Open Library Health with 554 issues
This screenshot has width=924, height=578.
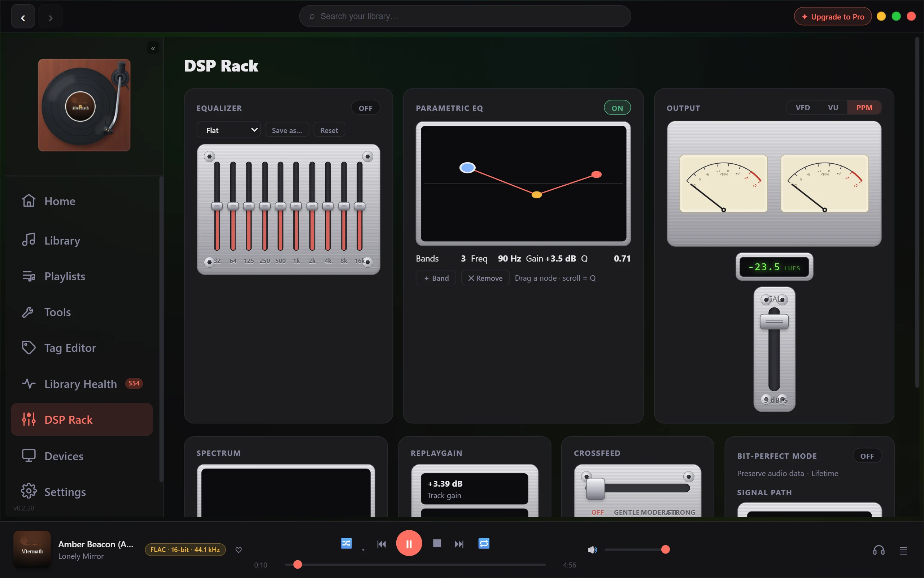click(x=82, y=383)
